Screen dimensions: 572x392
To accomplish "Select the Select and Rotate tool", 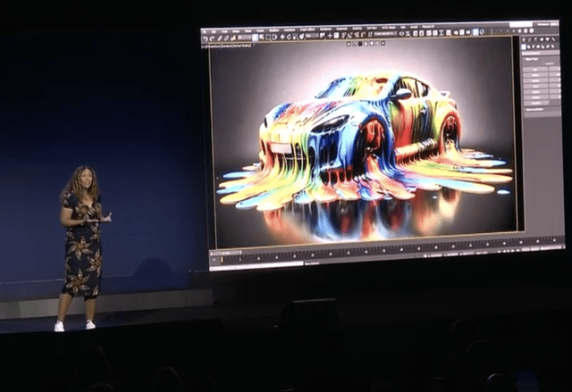I will (289, 37).
